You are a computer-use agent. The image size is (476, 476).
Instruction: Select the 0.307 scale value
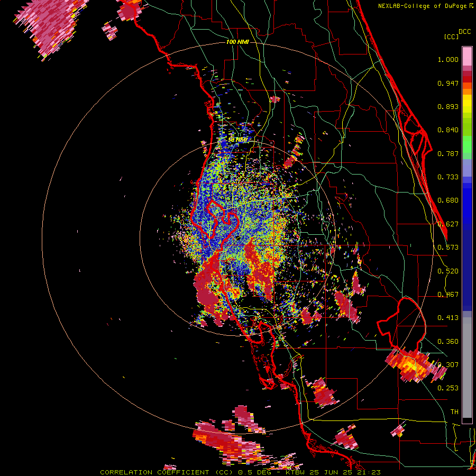448,365
